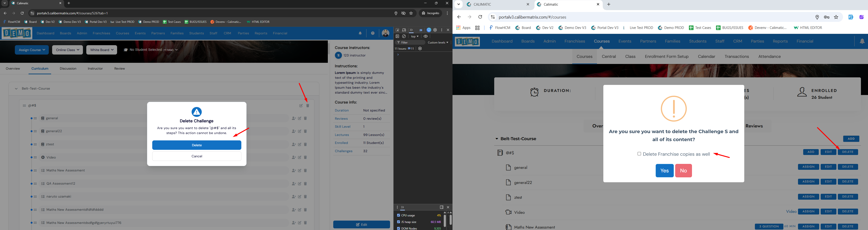This screenshot has width=868, height=230.
Task: Click edit pencil on Video row
Action: [x=300, y=157]
